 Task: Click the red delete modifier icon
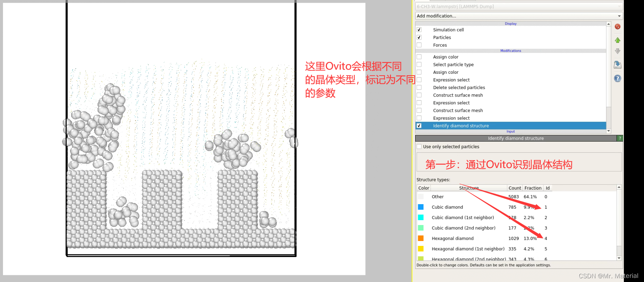click(618, 26)
